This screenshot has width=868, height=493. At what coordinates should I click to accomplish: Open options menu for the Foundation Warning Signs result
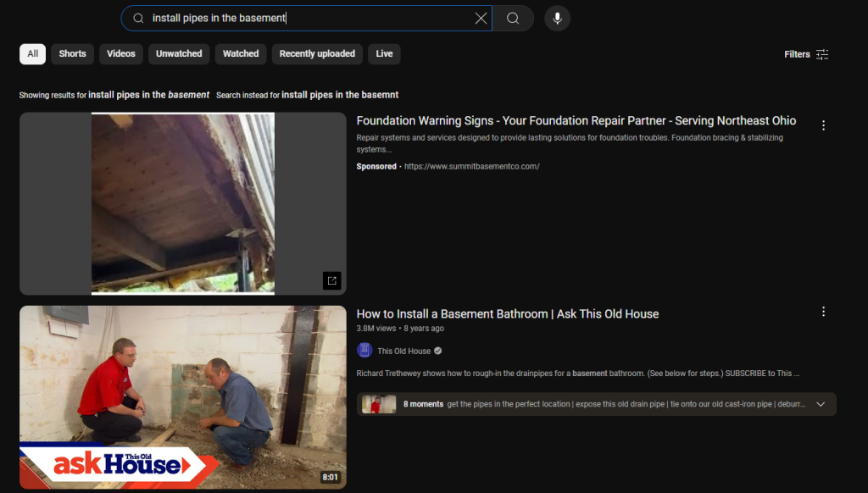[823, 125]
